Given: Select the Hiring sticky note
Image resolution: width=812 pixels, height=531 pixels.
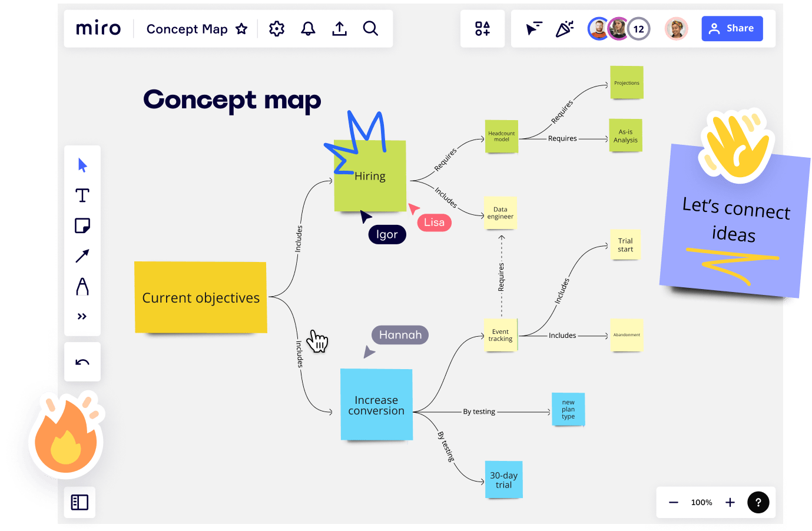Looking at the screenshot, I should (370, 175).
